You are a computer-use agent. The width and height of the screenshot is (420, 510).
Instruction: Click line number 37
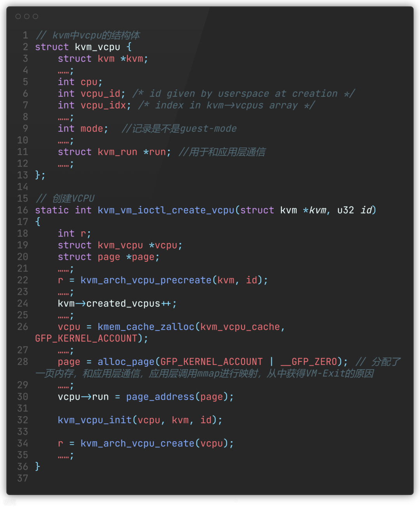click(x=23, y=479)
